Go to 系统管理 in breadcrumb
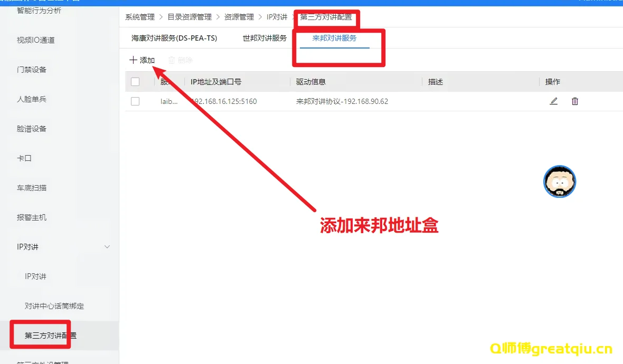623x364 pixels. [x=140, y=17]
